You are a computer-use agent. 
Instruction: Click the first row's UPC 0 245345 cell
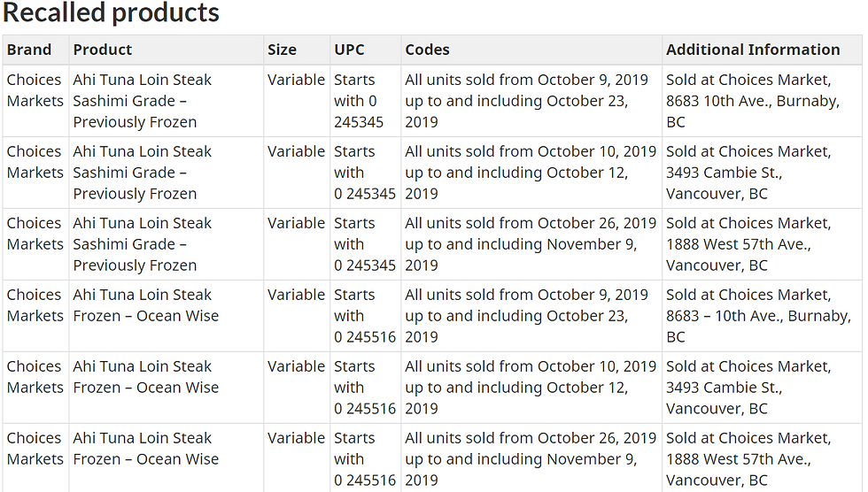coord(359,101)
